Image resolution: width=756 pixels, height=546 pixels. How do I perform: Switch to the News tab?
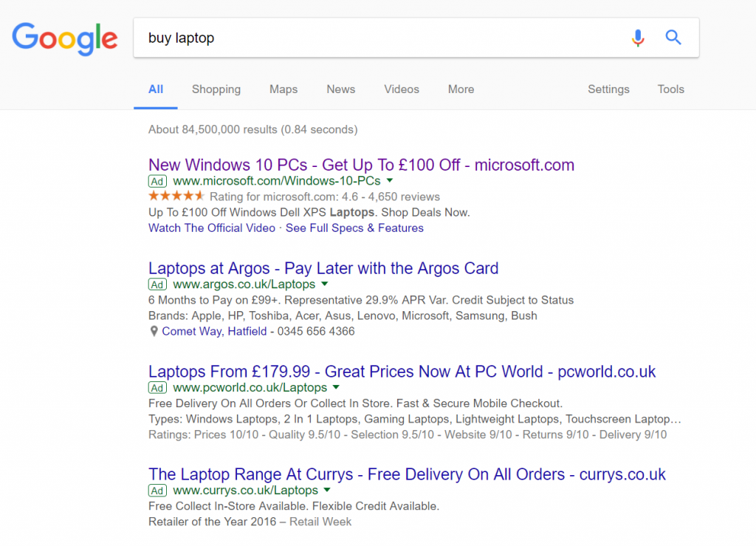[x=341, y=89]
